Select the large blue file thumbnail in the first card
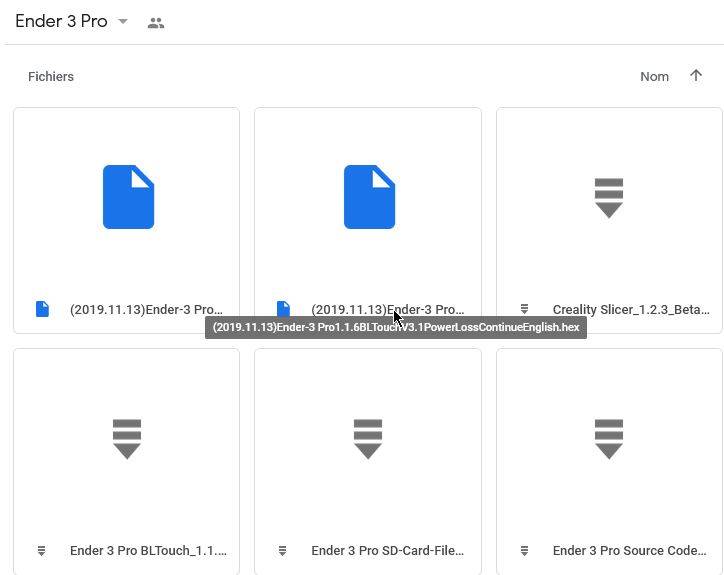Screen dimensions: 724x575 [x=128, y=197]
